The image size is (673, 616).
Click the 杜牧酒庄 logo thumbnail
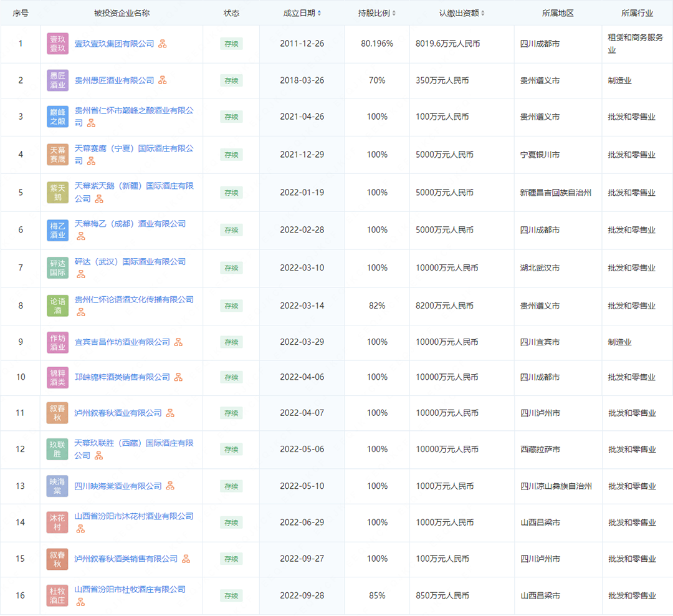pos(57,595)
